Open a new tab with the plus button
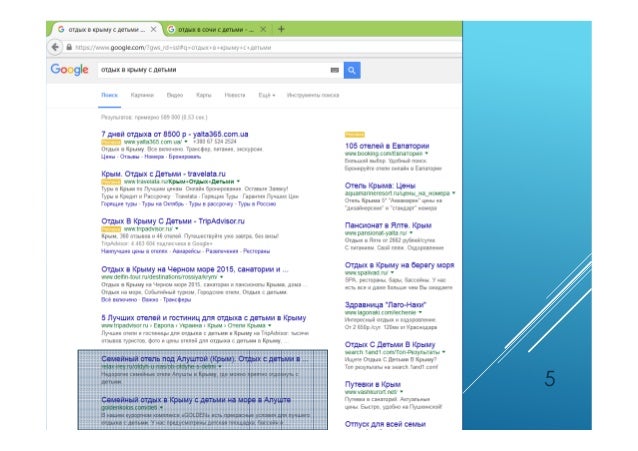Viewport: 638px width, 451px height. click(x=281, y=29)
